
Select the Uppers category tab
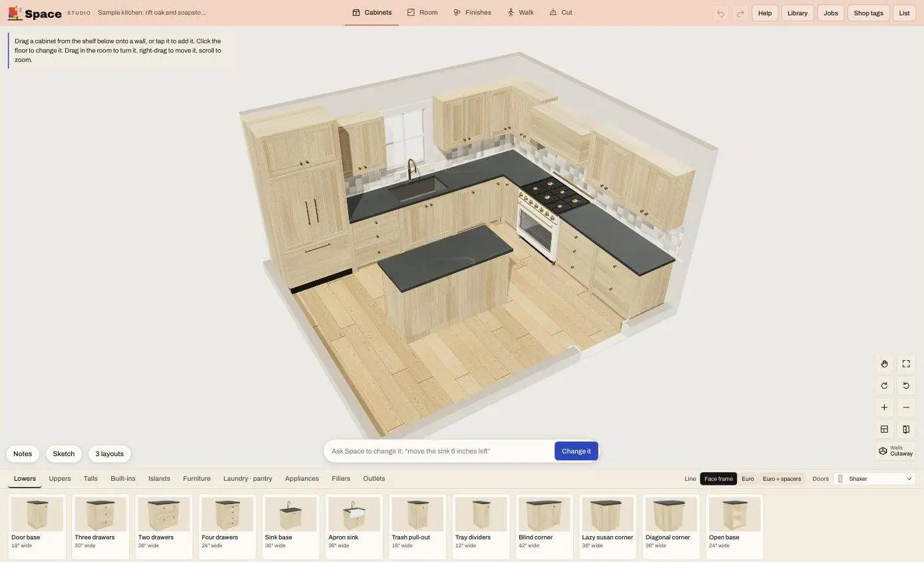click(x=60, y=479)
